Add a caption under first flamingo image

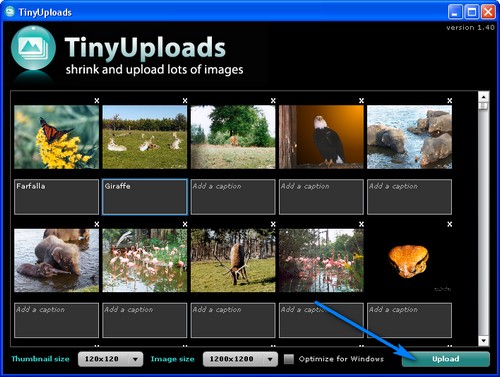(x=145, y=320)
